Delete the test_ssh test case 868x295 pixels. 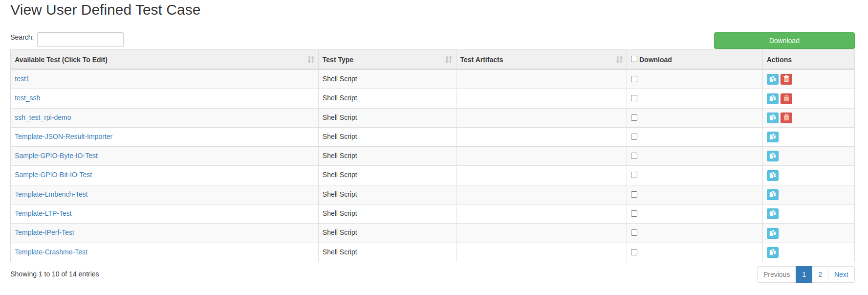pos(786,99)
